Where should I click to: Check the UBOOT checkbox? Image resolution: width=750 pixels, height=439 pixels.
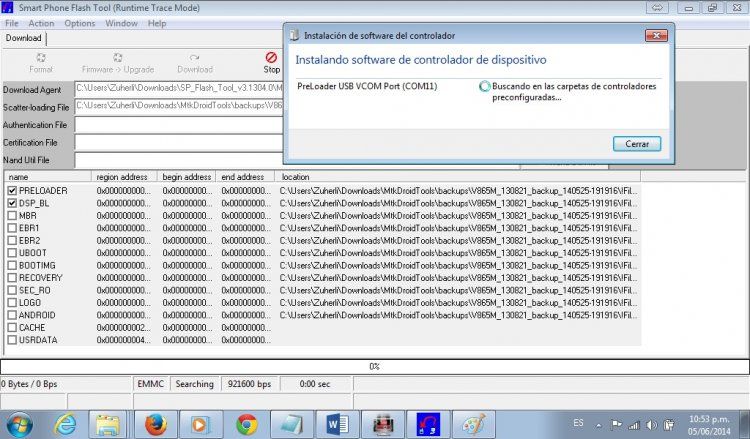pyautogui.click(x=12, y=252)
